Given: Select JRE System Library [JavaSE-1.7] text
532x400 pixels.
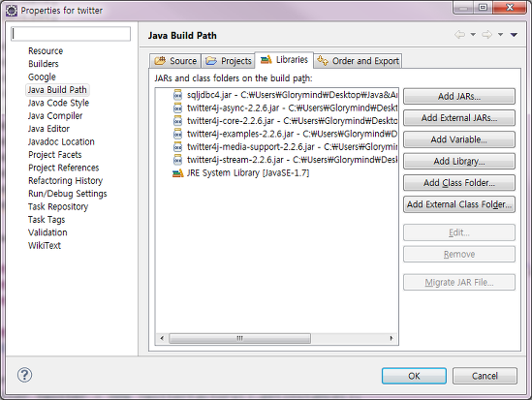Looking at the screenshot, I should pyautogui.click(x=248, y=172).
